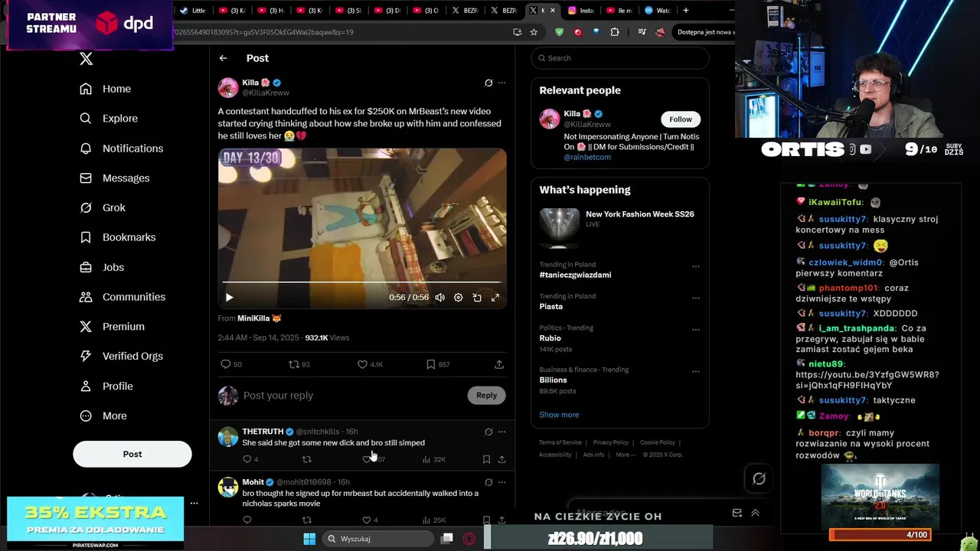
Task: Click the X search field
Action: pyautogui.click(x=620, y=58)
